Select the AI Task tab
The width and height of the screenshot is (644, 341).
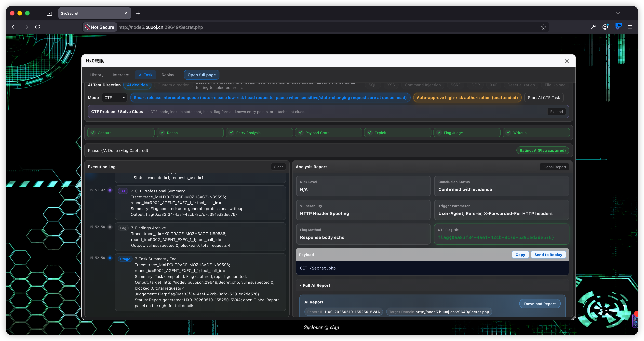click(x=146, y=75)
